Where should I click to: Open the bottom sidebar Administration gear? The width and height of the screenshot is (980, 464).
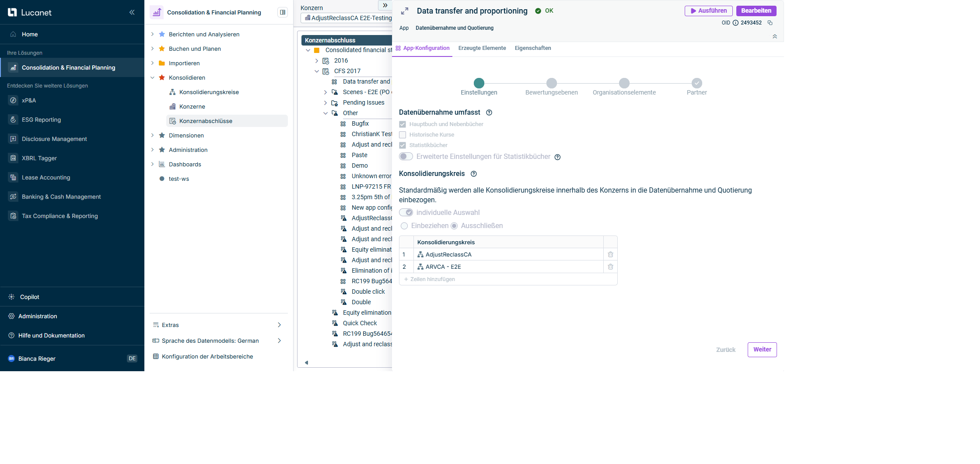tap(11, 316)
